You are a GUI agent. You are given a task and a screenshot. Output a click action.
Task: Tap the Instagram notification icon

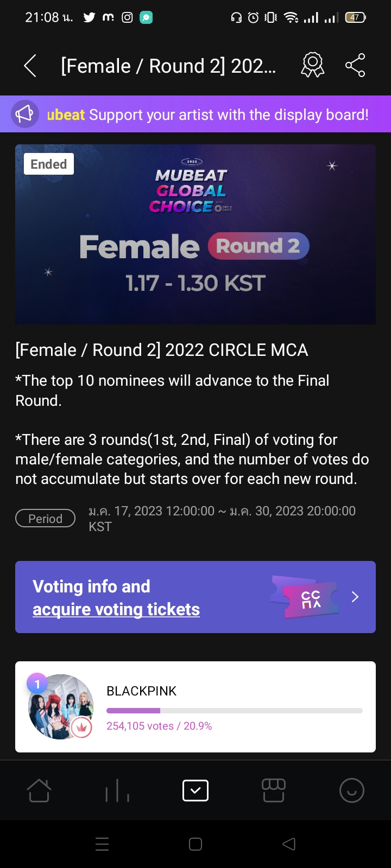click(127, 17)
